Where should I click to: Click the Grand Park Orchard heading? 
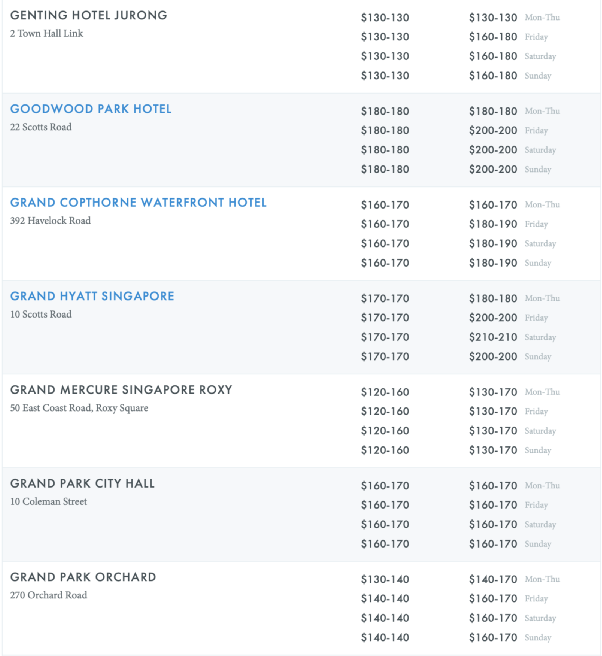pos(82,577)
